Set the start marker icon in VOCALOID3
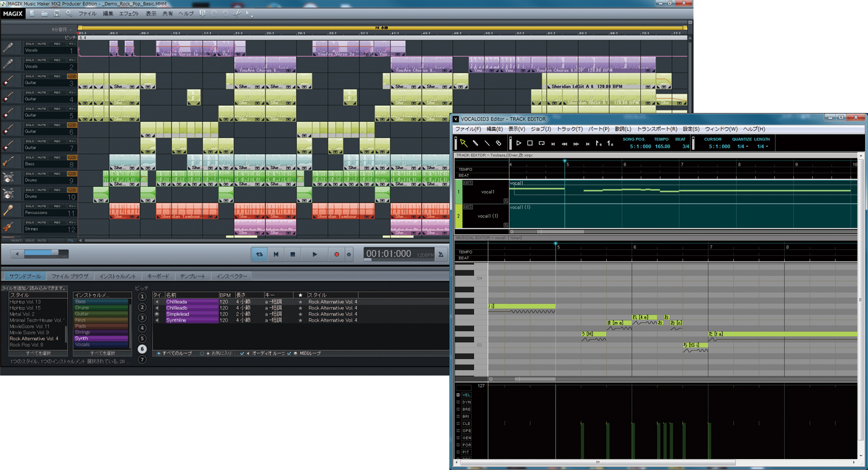 [599, 143]
